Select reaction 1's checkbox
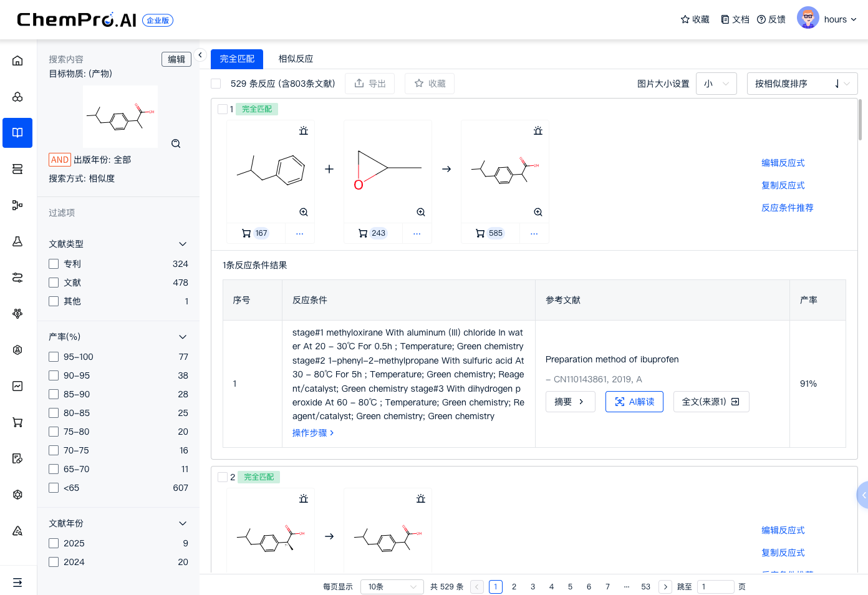Image resolution: width=868 pixels, height=595 pixels. tap(223, 109)
